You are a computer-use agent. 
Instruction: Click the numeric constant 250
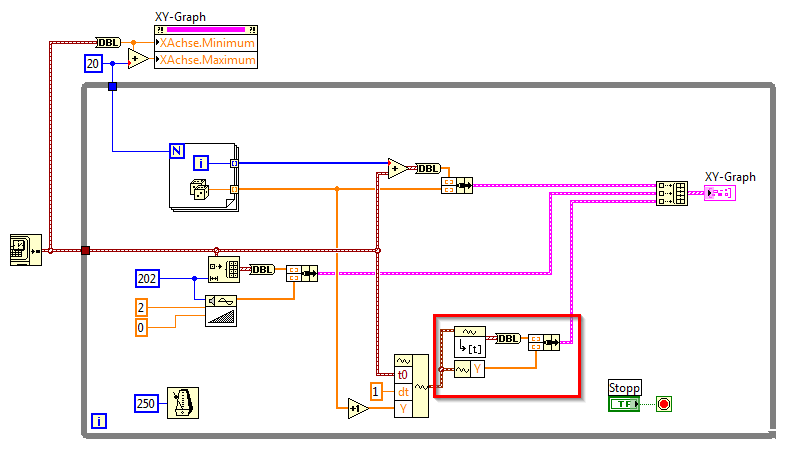pyautogui.click(x=146, y=403)
